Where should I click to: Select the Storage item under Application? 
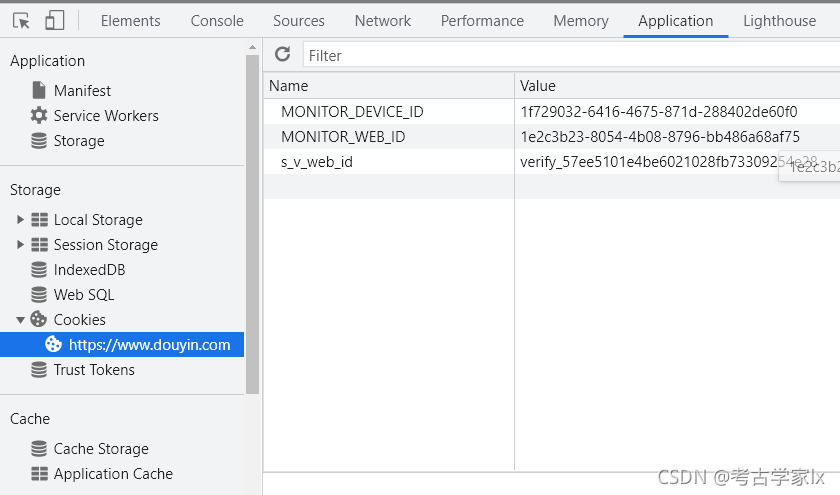(79, 141)
